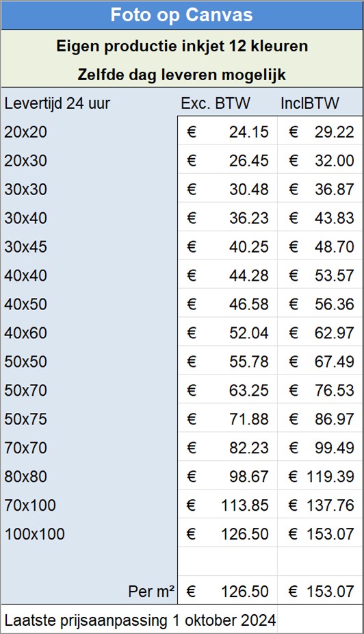Select the 40x60 size row label
The width and height of the screenshot is (364, 634).
click(x=89, y=332)
